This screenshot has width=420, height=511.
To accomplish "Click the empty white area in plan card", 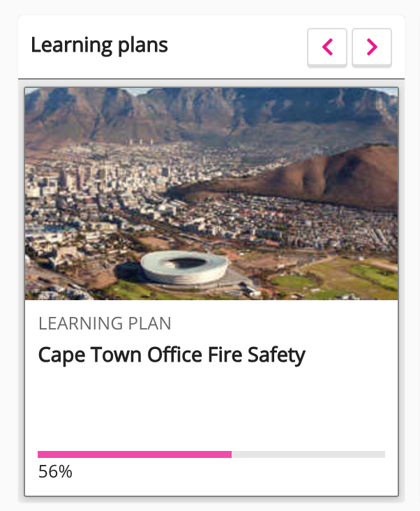I will click(x=211, y=408).
